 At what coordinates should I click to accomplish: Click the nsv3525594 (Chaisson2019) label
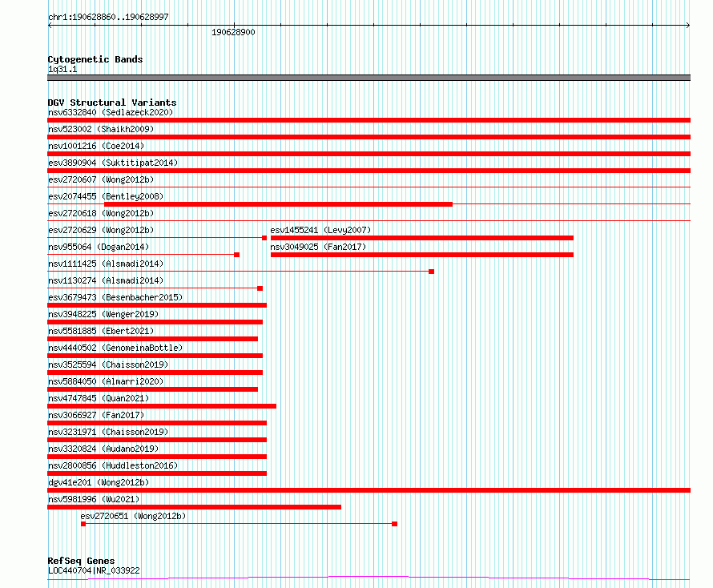click(x=108, y=364)
